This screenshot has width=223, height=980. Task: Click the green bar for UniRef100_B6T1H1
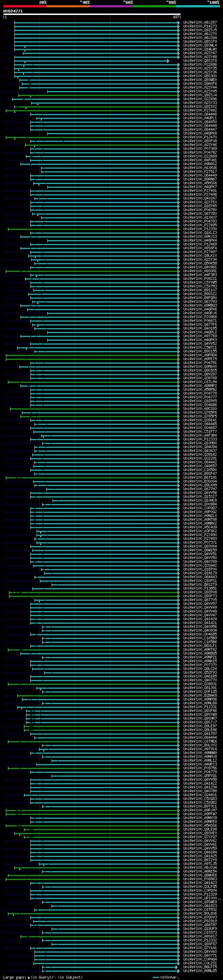pos(92,477)
